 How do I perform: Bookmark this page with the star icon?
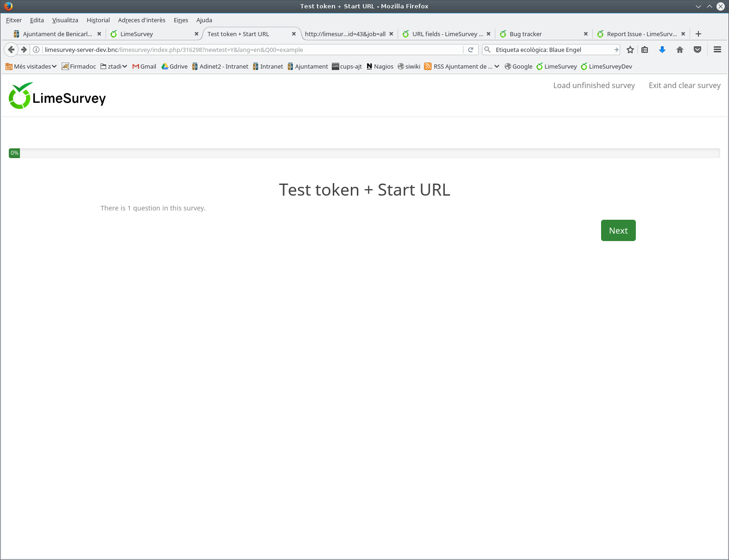630,50
